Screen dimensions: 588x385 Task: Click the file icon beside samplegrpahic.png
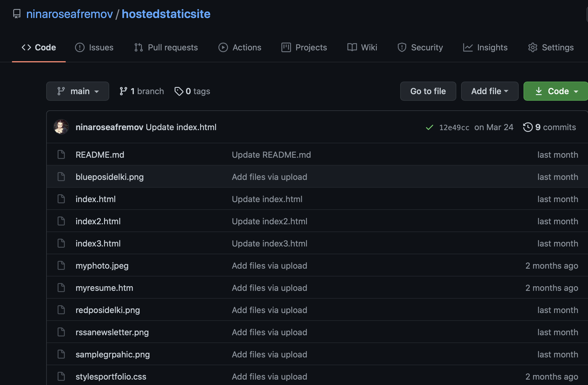61,354
